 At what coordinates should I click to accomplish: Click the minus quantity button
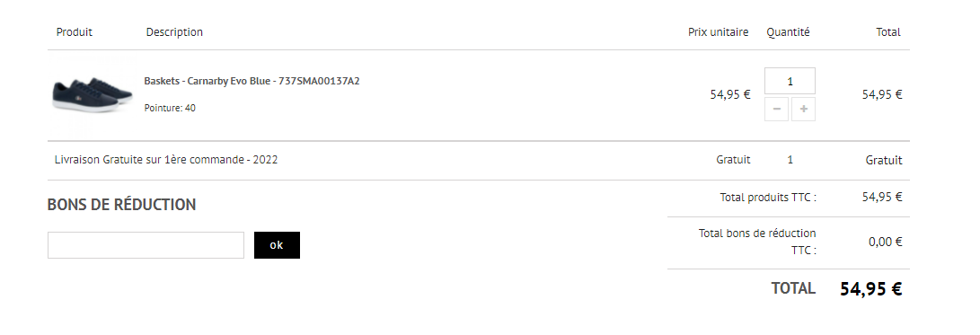[776, 110]
